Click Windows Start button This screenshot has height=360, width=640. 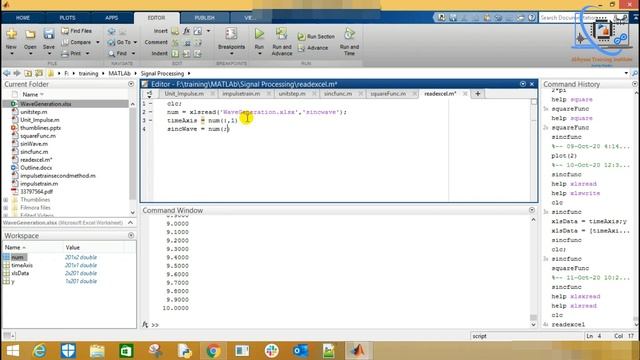[x=13, y=351]
